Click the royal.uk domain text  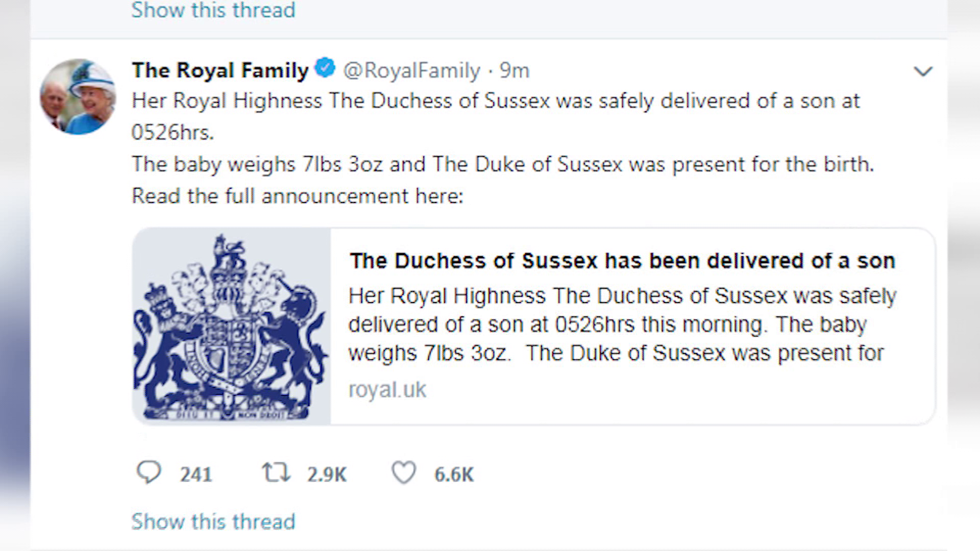click(387, 390)
